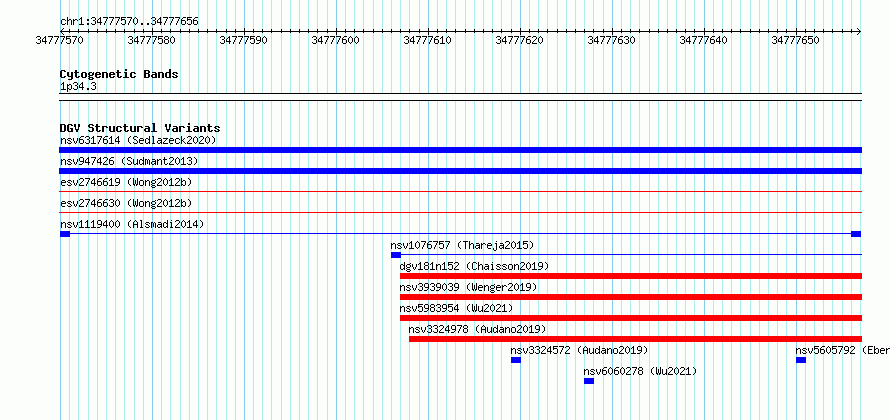Click the red bar below dgv181n152
This screenshot has height=420, width=890.
pyautogui.click(x=631, y=276)
